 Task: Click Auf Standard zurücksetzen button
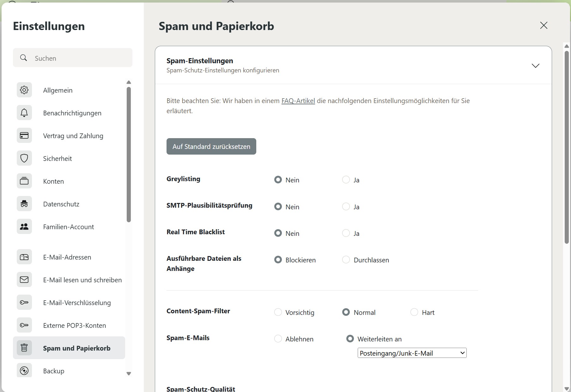pos(211,146)
